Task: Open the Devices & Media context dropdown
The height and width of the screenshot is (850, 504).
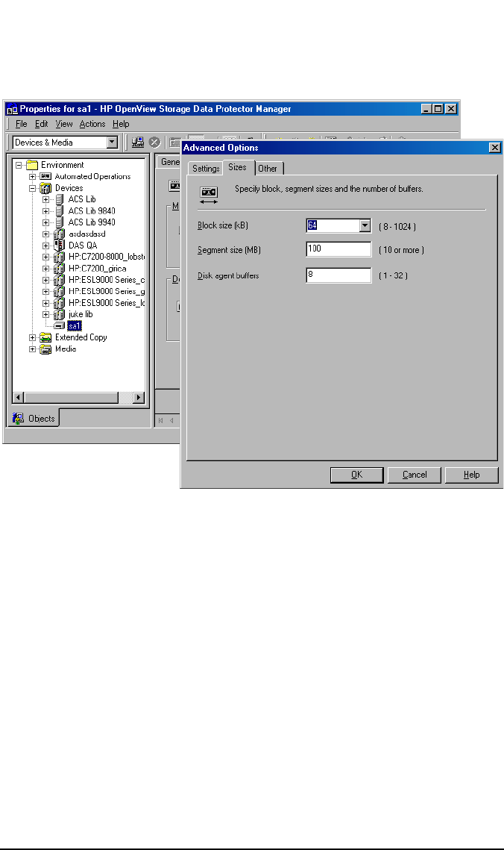Action: tap(112, 142)
